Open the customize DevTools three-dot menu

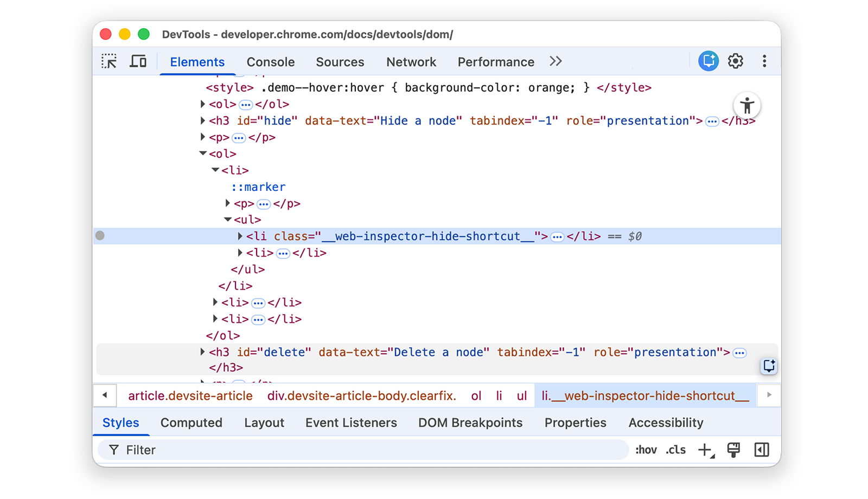(764, 61)
